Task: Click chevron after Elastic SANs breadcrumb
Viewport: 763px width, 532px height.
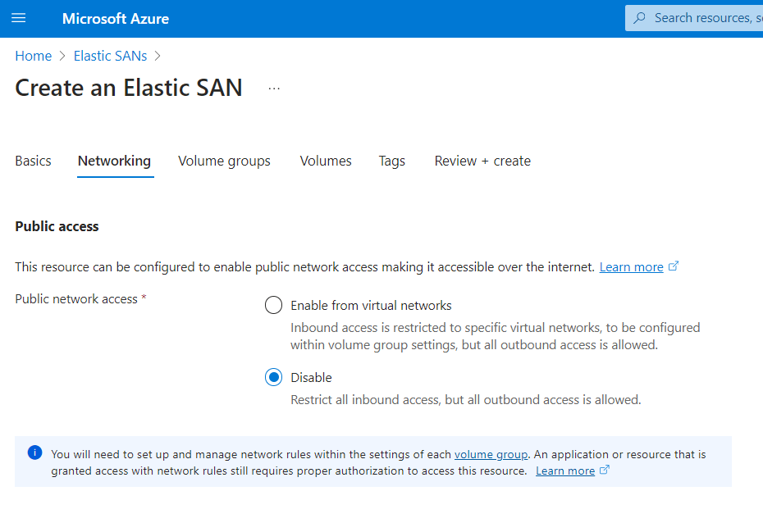Action: 158,56
